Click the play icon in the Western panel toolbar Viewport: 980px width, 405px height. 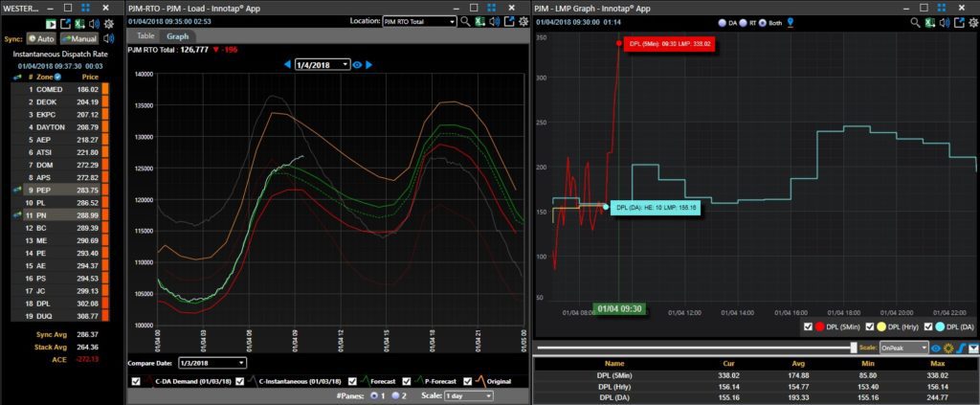pos(52,24)
